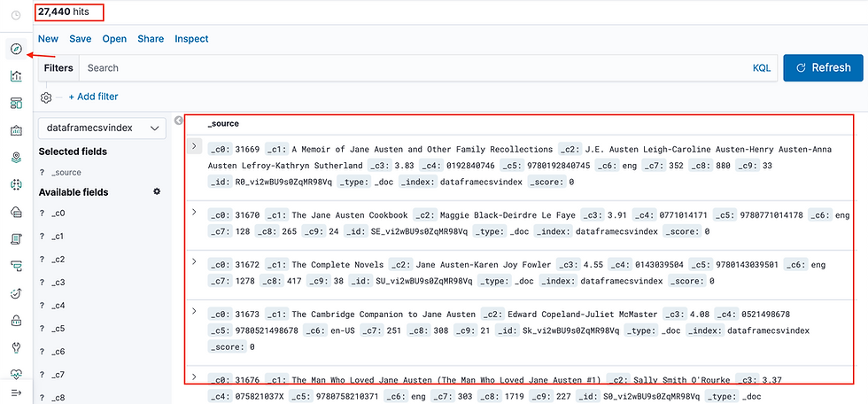Click the field type icon beside _source
Image resolution: width=868 pixels, height=404 pixels.
(x=42, y=173)
